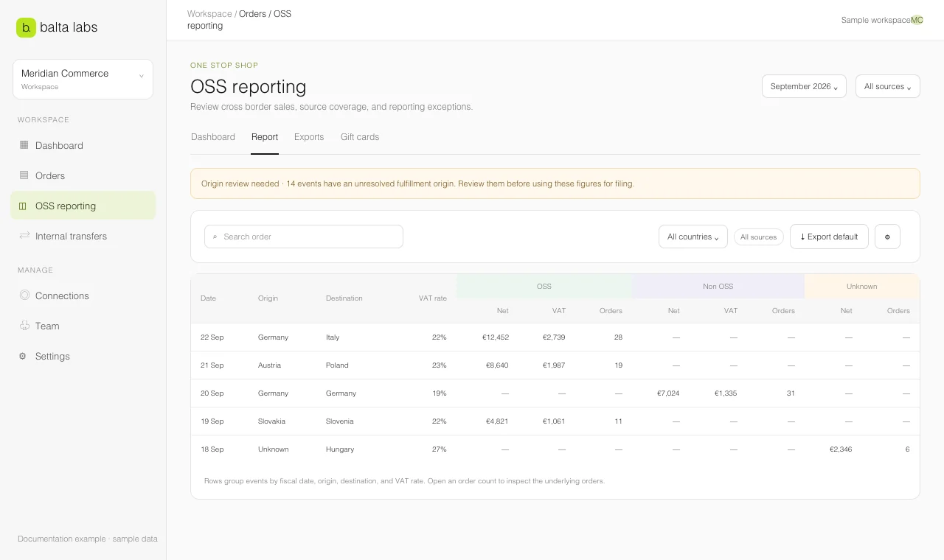Screen dimensions: 944x560
Task: Click the Origin review needed warning banner
Action: pos(555,183)
